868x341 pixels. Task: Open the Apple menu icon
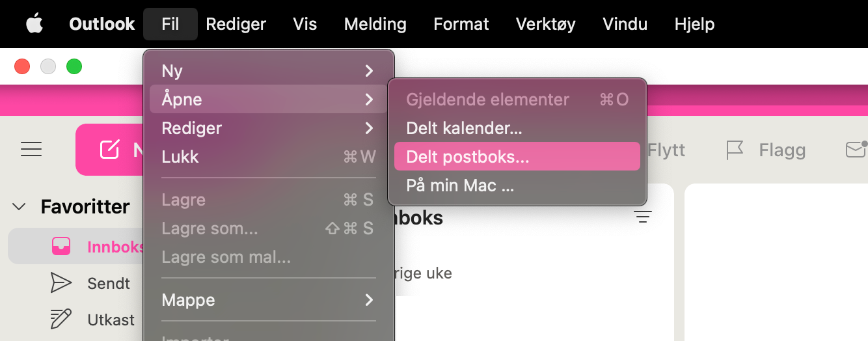(34, 24)
